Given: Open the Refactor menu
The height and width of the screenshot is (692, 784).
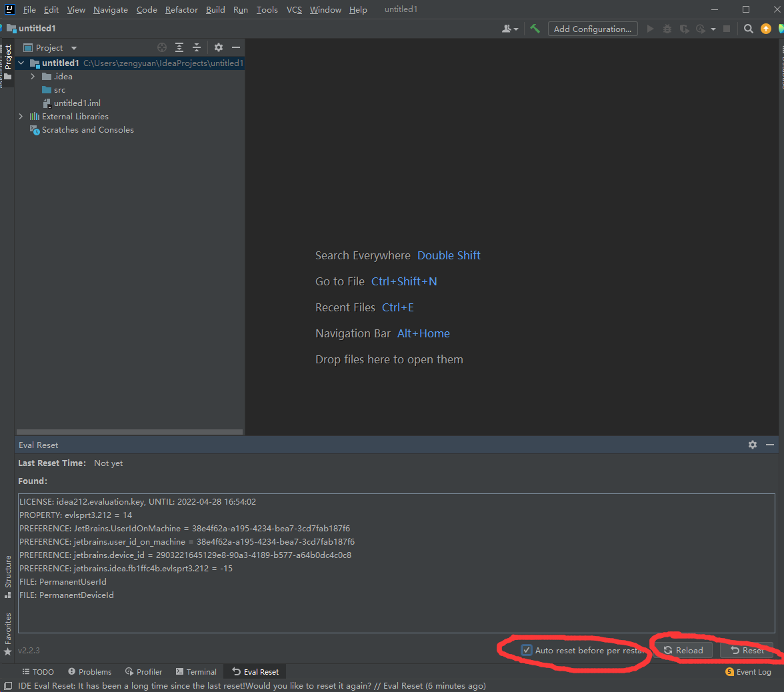Looking at the screenshot, I should (181, 10).
